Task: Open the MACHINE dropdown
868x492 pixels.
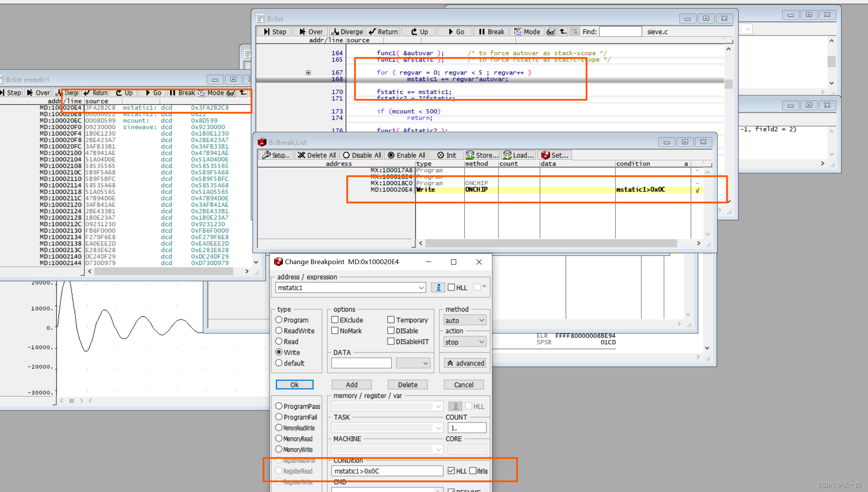Action: (438, 449)
